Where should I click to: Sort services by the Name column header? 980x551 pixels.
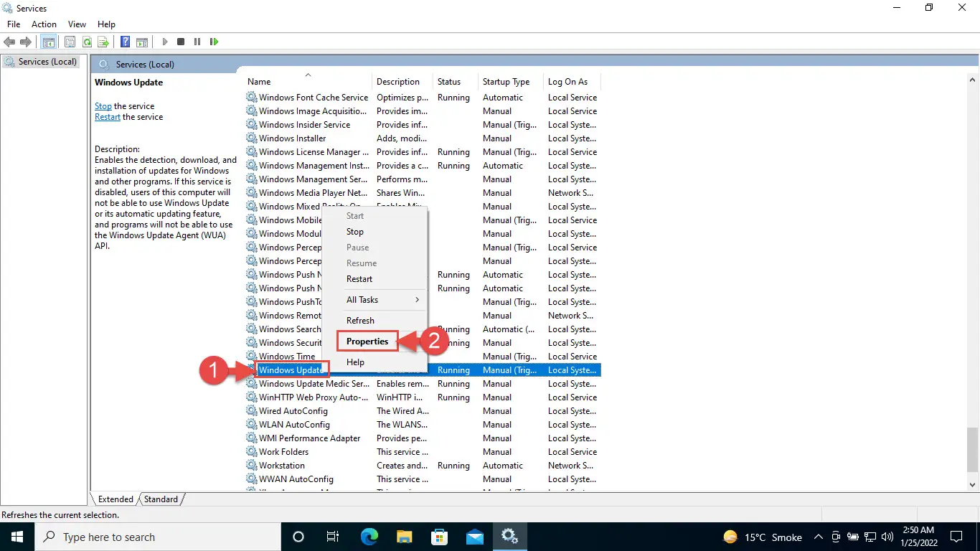click(x=308, y=82)
